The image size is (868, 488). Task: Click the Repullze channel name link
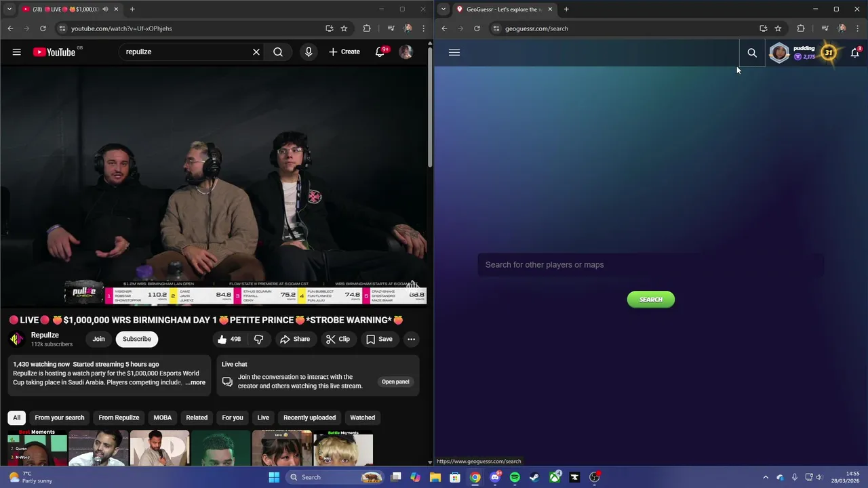pyautogui.click(x=45, y=335)
